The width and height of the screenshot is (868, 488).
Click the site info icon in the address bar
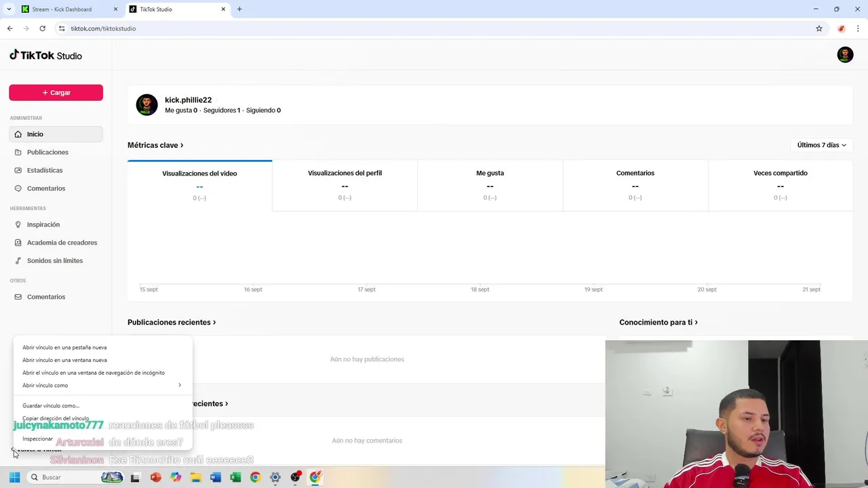[62, 28]
